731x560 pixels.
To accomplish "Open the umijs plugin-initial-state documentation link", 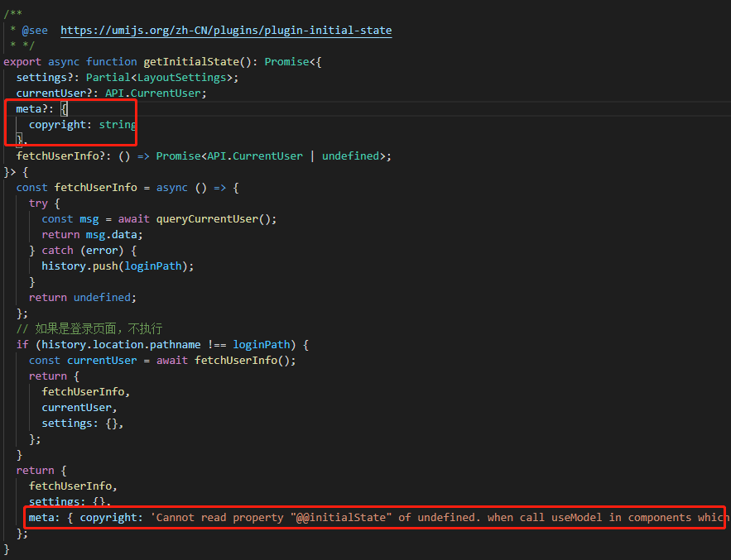I will coord(225,30).
